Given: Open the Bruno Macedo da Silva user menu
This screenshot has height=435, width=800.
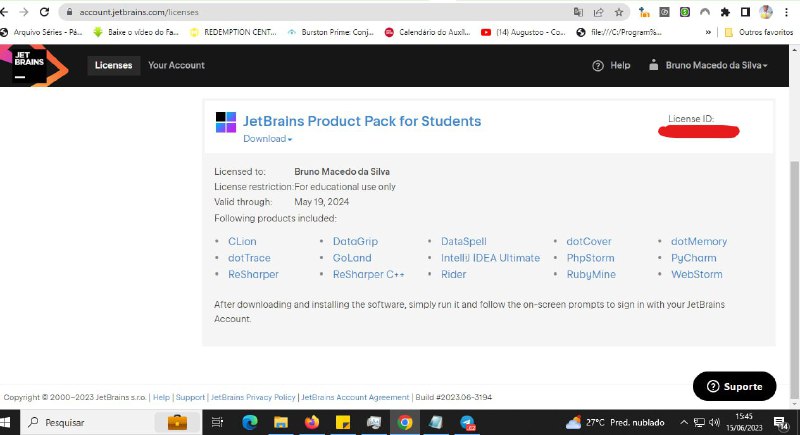Looking at the screenshot, I should (x=708, y=65).
